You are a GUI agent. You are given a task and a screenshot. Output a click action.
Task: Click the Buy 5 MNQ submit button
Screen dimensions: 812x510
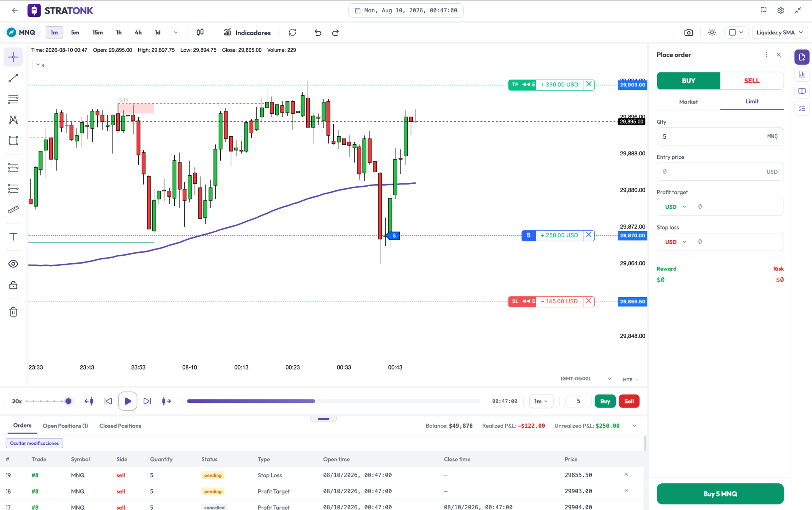[x=720, y=494]
